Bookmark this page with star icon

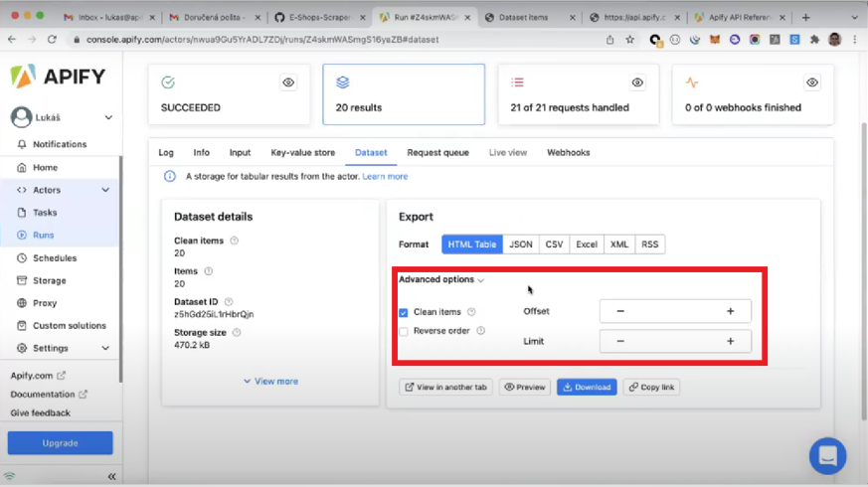coord(630,40)
